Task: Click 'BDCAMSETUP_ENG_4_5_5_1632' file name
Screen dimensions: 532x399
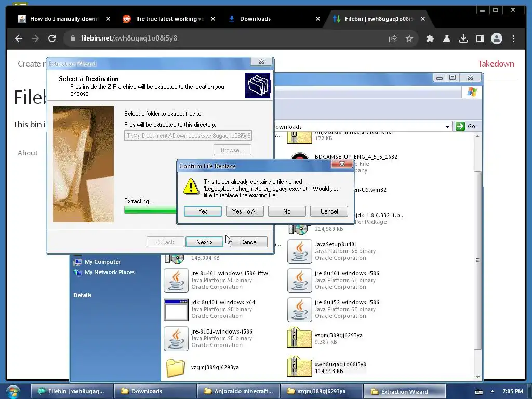Action: point(356,157)
